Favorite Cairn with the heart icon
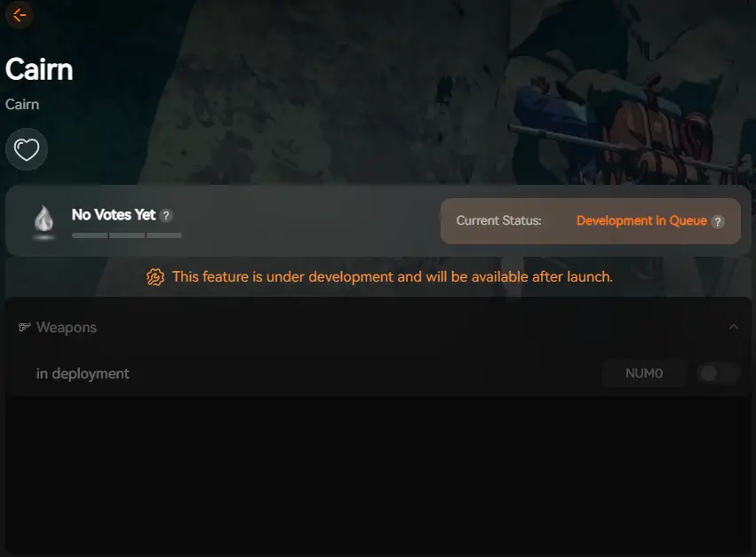The width and height of the screenshot is (756, 557). [x=27, y=149]
